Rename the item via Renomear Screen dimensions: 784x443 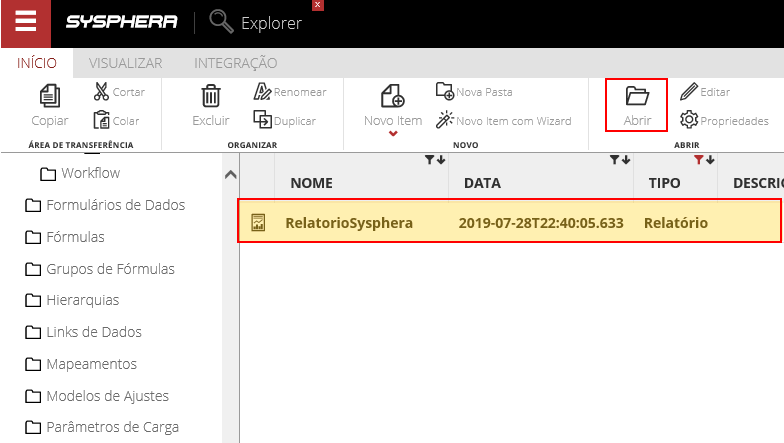[x=290, y=92]
